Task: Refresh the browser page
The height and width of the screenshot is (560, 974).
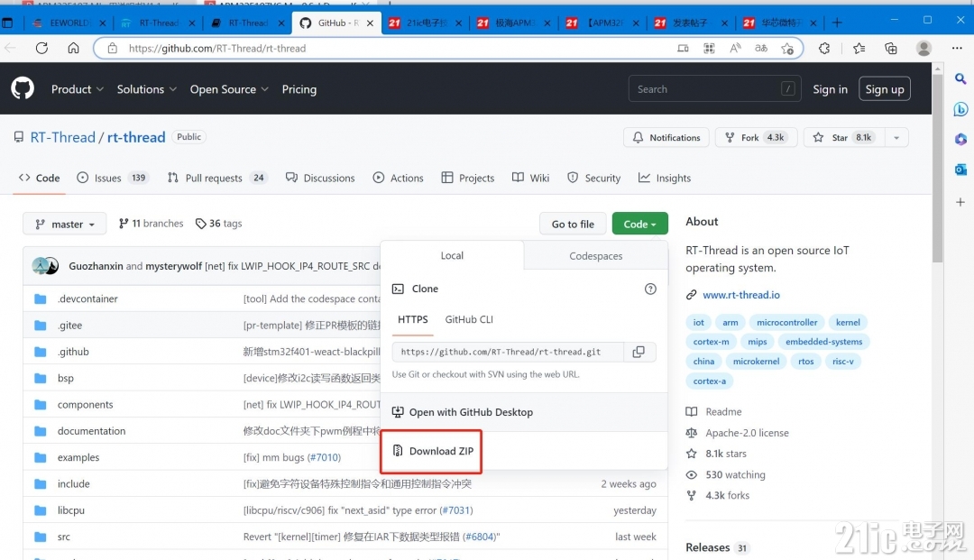Action: 41,48
